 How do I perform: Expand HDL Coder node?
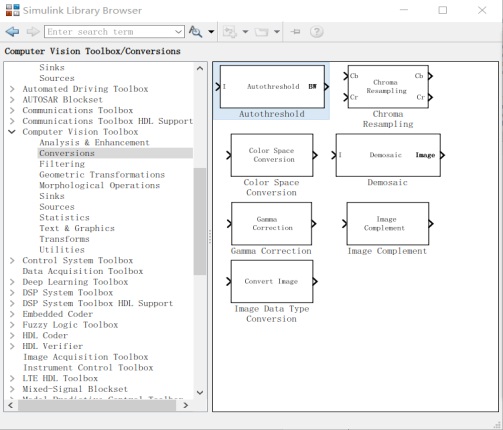12,335
